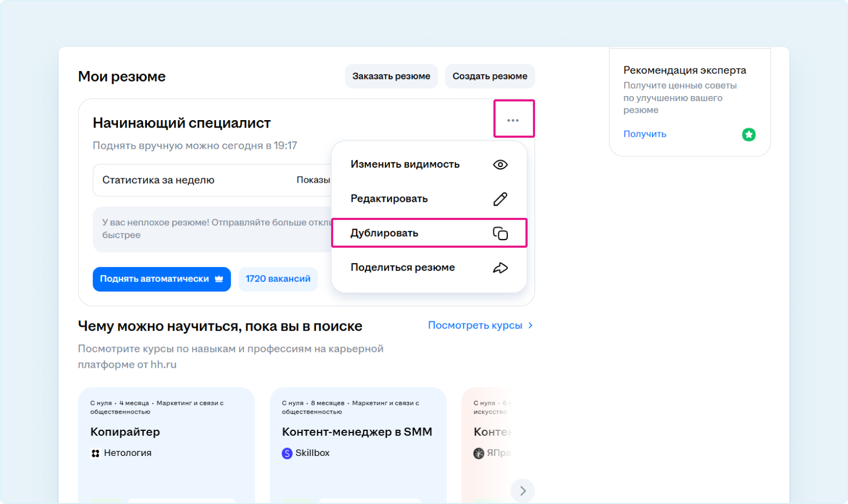Viewport: 848px width, 504px height.
Task: Select Изменить видимость menu item
Action: click(405, 164)
